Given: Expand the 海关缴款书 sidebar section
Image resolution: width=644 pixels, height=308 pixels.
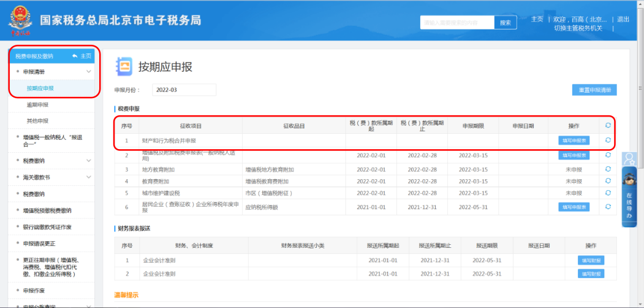Looking at the screenshot, I should click(89, 177).
